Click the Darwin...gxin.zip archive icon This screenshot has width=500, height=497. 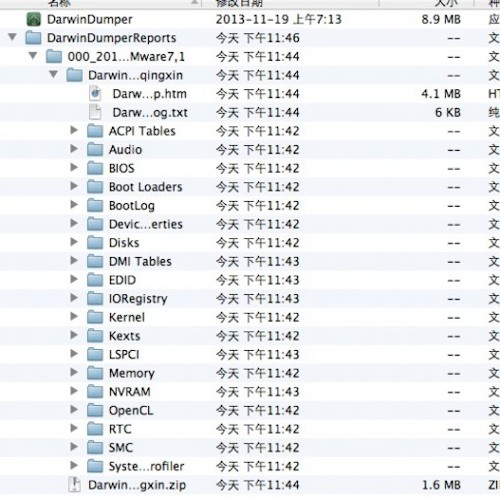(75, 485)
